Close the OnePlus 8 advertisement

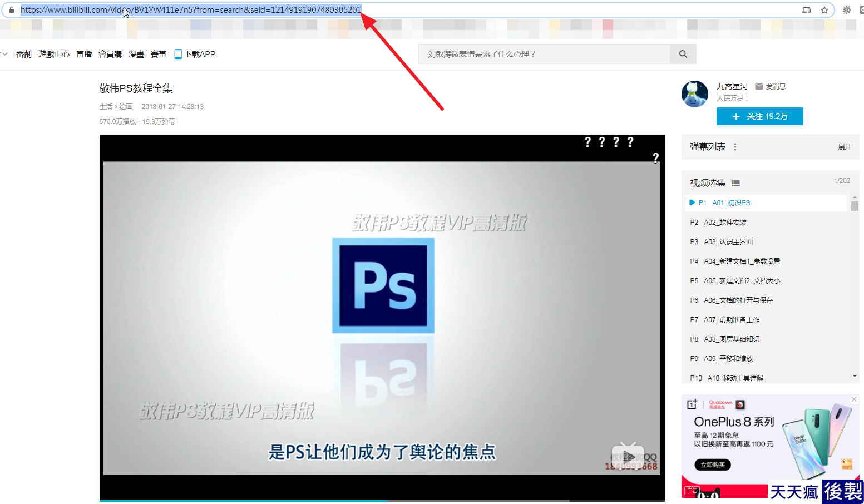coord(854,399)
